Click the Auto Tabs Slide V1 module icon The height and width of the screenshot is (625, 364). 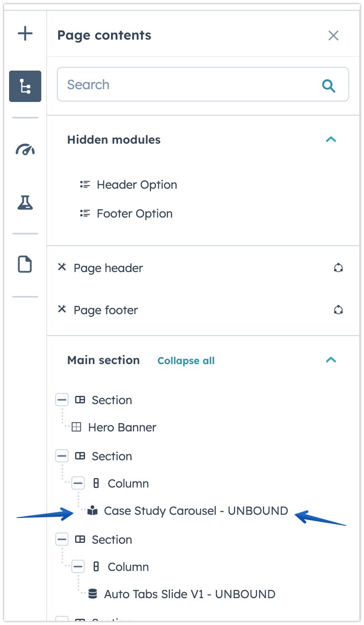pos(92,594)
